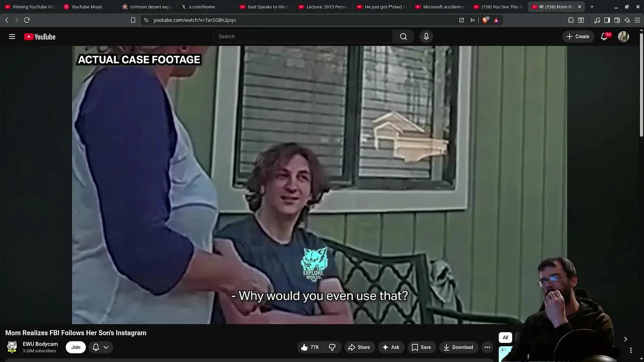View site information icon in address bar

146,20
